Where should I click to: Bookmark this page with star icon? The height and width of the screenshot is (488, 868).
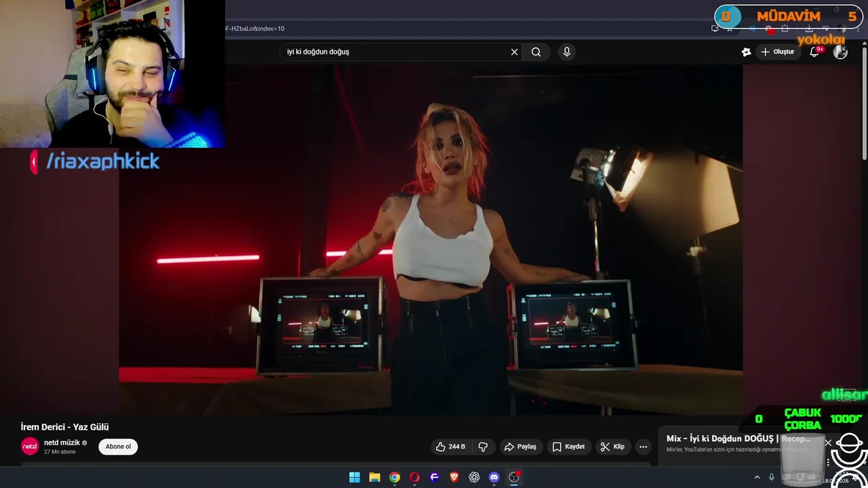point(730,28)
